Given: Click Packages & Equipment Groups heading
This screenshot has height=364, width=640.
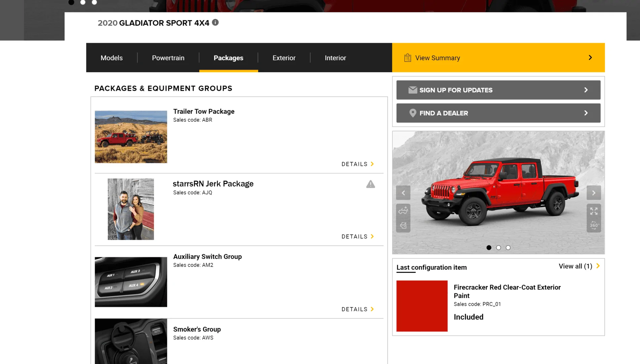Looking at the screenshot, I should pyautogui.click(x=163, y=88).
